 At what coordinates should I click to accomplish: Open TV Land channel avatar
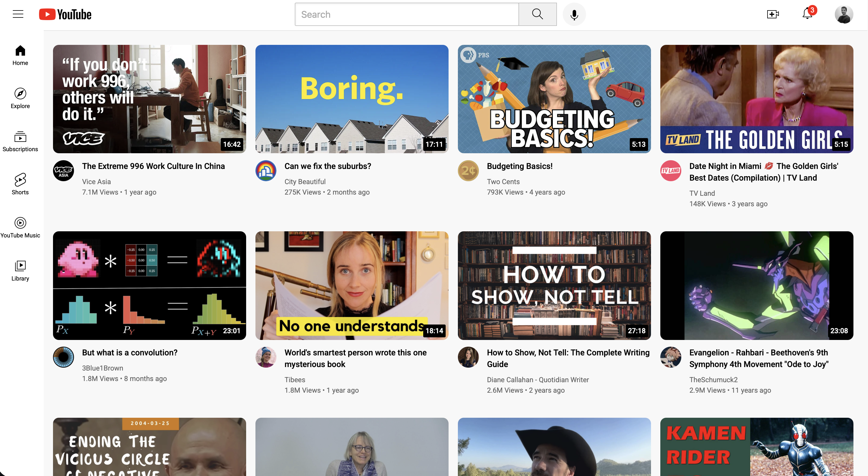(671, 171)
